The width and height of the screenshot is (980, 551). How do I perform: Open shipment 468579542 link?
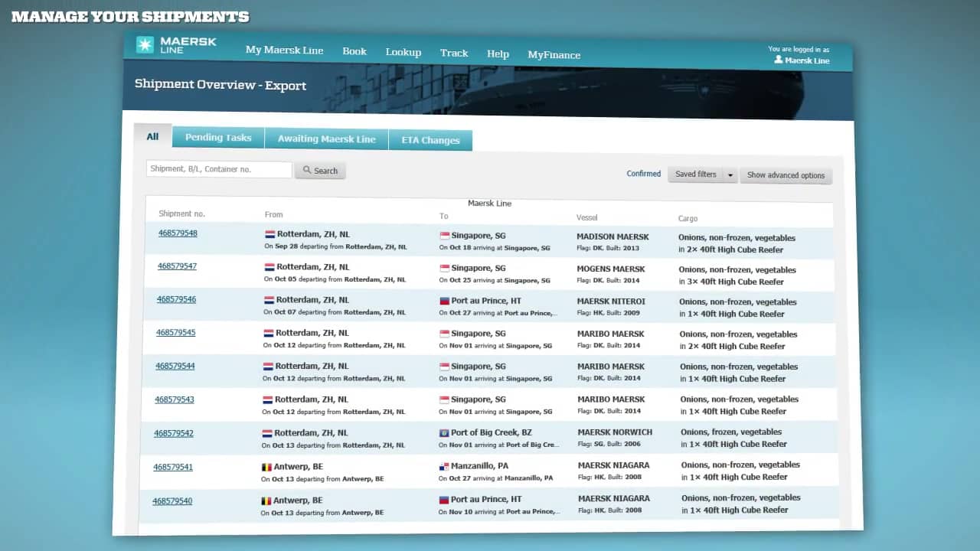(x=174, y=433)
